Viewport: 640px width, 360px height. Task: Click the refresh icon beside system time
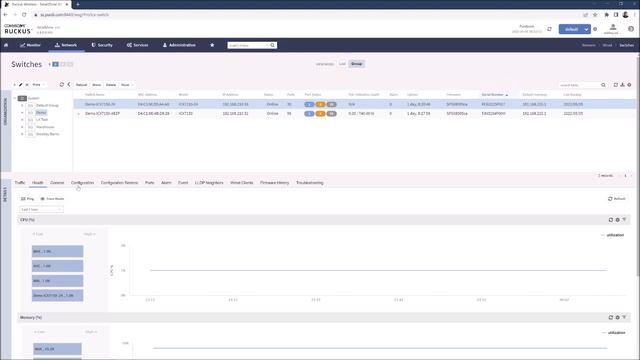coord(549,29)
